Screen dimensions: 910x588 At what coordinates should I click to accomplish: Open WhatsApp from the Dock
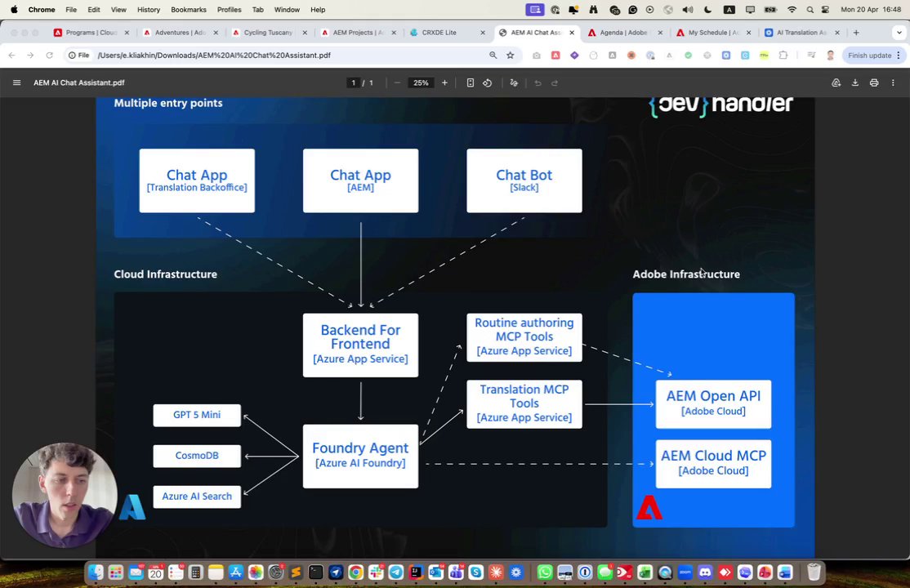(545, 572)
